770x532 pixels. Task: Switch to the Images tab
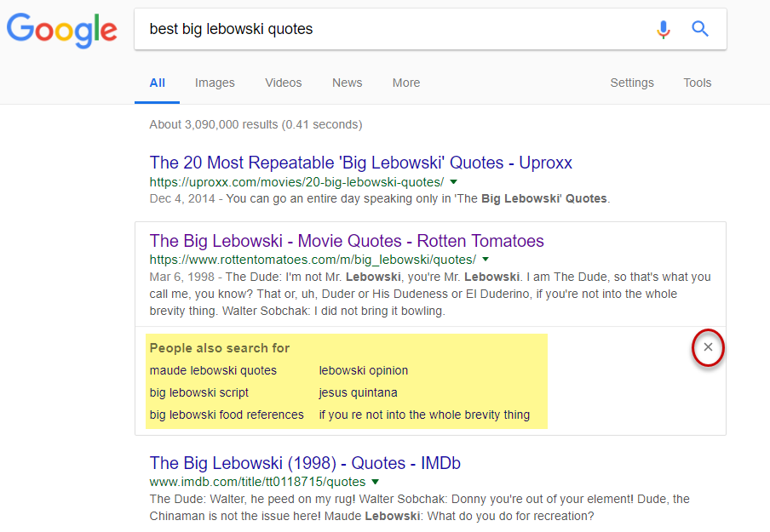tap(215, 83)
